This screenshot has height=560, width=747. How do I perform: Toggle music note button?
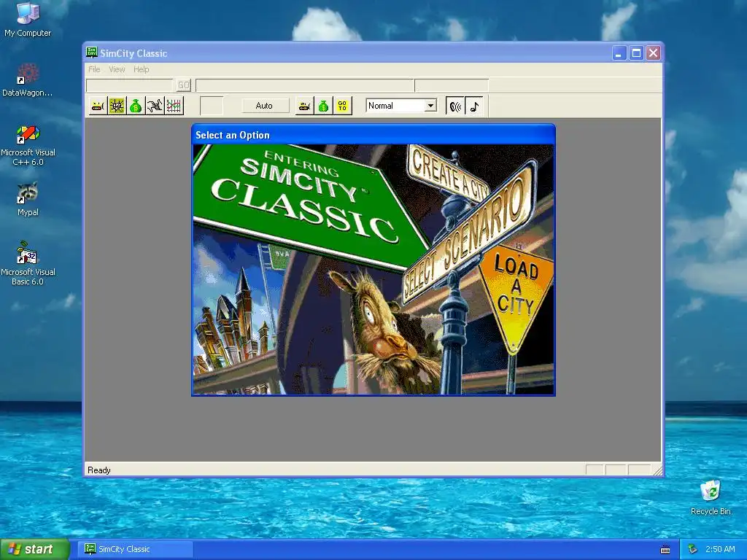tap(474, 106)
